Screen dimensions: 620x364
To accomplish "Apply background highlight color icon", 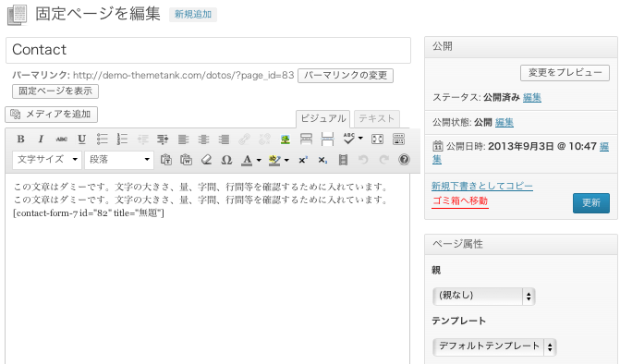I will [274, 160].
